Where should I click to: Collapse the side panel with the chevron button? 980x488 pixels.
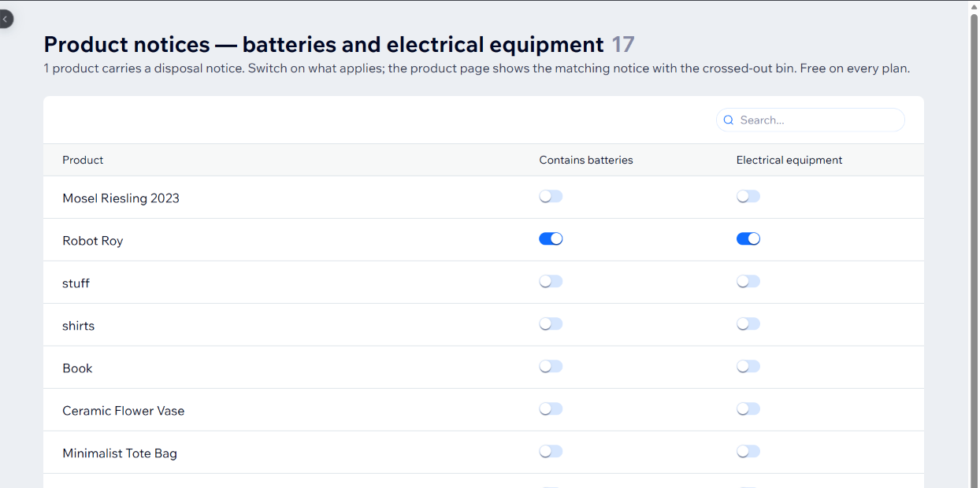click(x=5, y=18)
